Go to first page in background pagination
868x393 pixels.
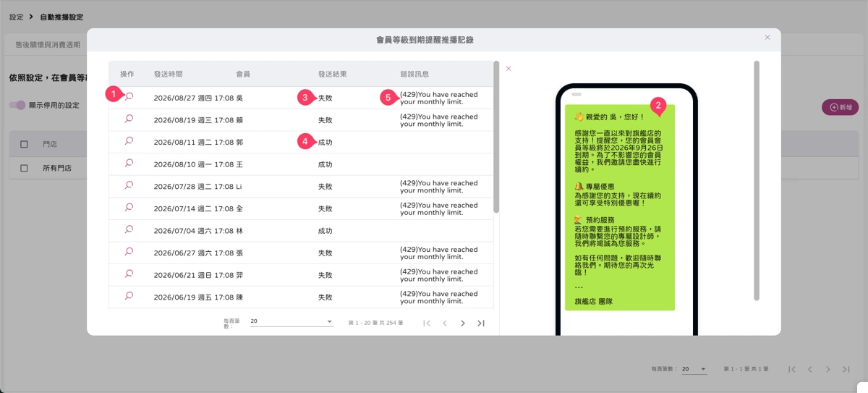click(x=792, y=369)
